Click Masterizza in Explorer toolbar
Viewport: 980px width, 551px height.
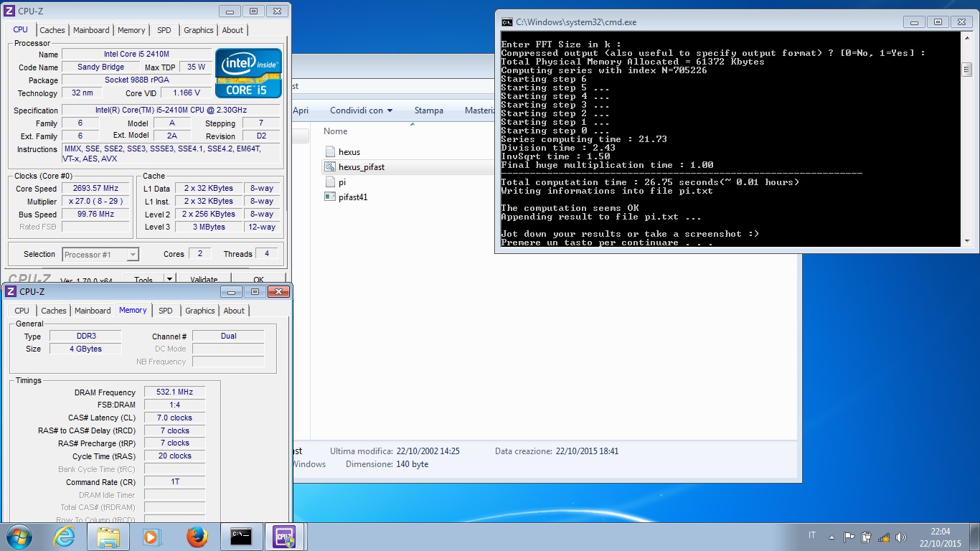click(x=479, y=110)
